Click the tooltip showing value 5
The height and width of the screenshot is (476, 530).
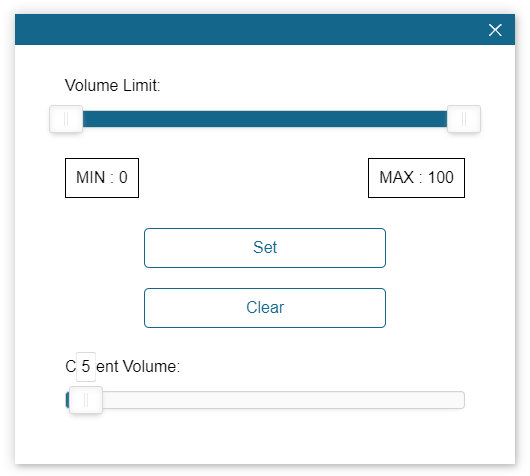(86, 366)
